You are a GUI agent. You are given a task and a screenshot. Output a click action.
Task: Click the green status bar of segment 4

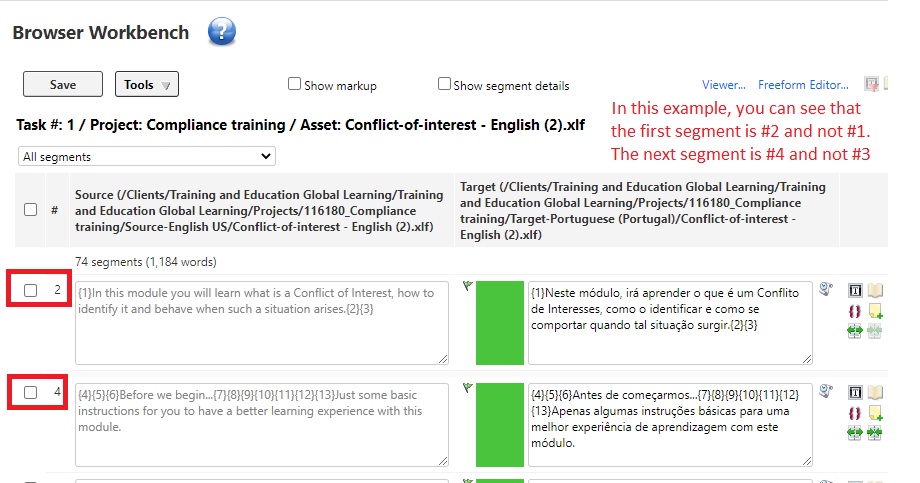pyautogui.click(x=500, y=425)
